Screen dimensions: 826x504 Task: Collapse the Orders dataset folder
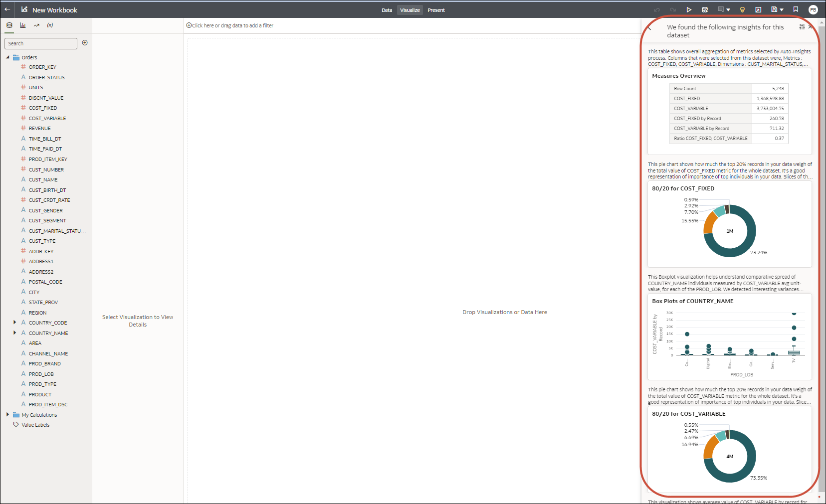(x=8, y=57)
